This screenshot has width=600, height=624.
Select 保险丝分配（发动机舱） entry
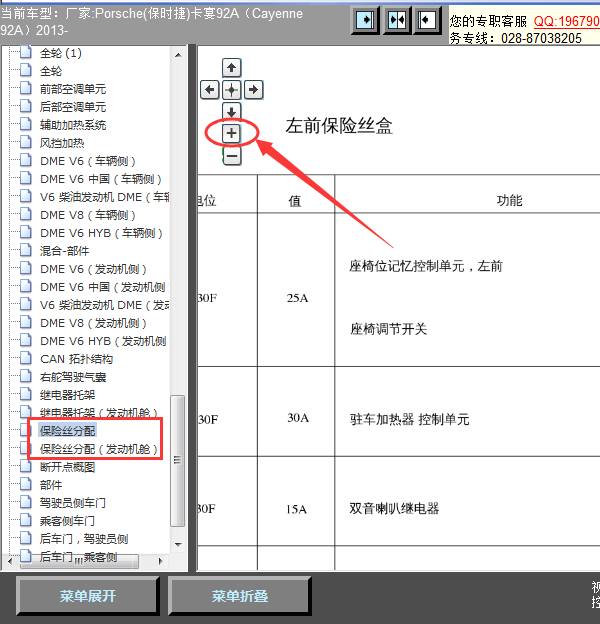point(99,449)
